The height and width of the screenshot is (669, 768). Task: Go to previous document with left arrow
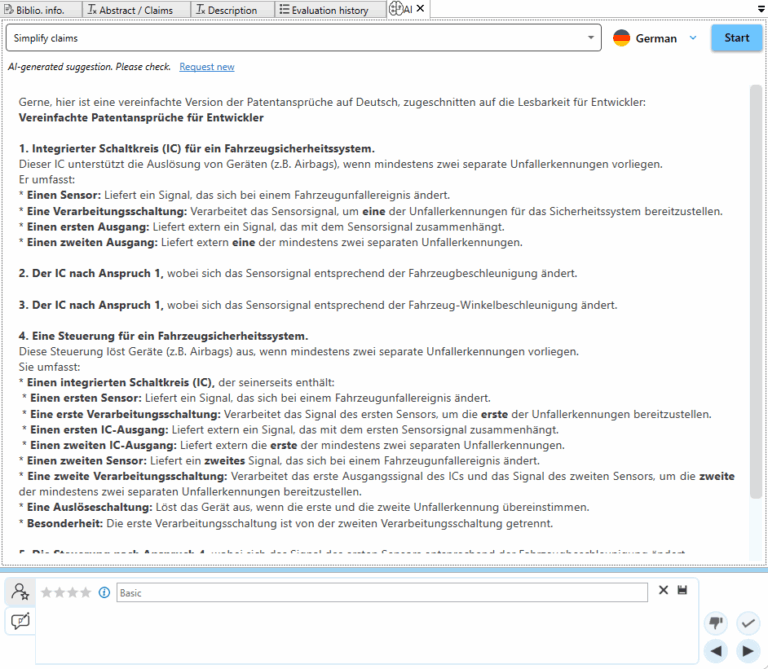tap(716, 651)
